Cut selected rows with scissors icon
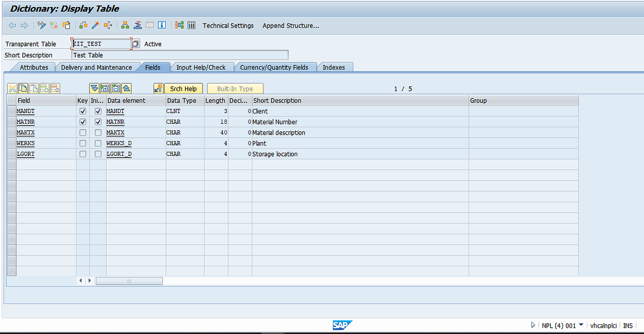This screenshot has height=334, width=644. pyautogui.click(x=12, y=88)
